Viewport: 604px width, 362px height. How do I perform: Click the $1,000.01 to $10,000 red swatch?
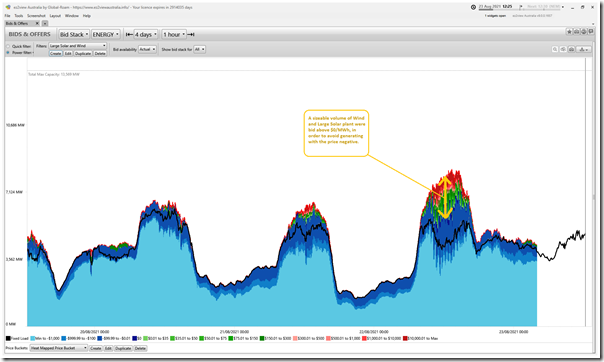click(x=364, y=339)
